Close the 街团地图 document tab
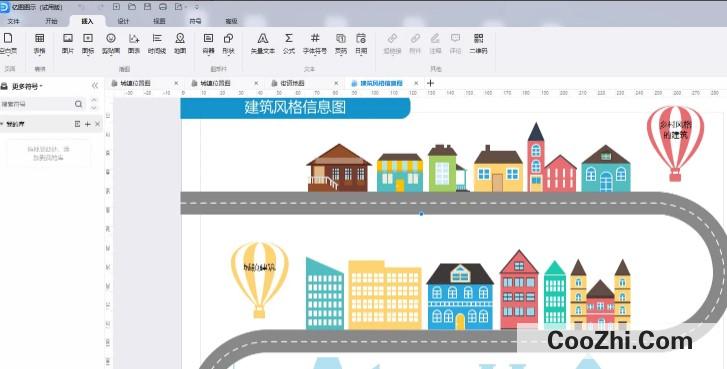The image size is (727, 369). click(x=336, y=83)
